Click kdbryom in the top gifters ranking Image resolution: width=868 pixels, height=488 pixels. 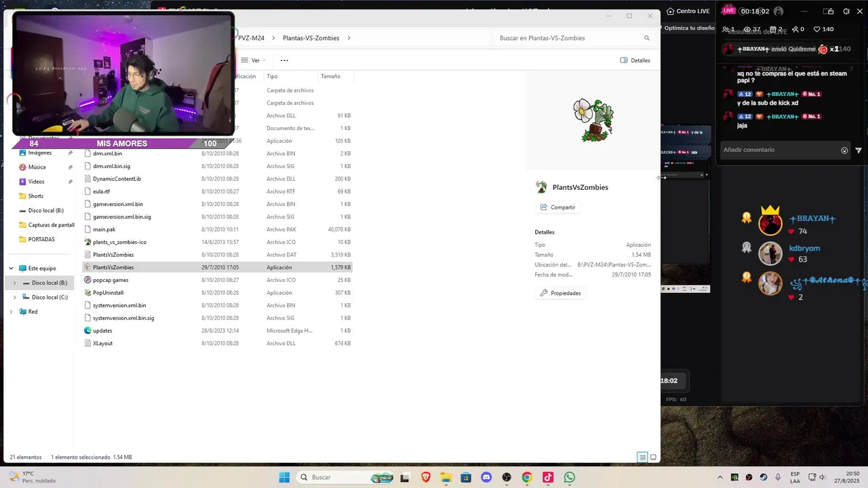[804, 248]
